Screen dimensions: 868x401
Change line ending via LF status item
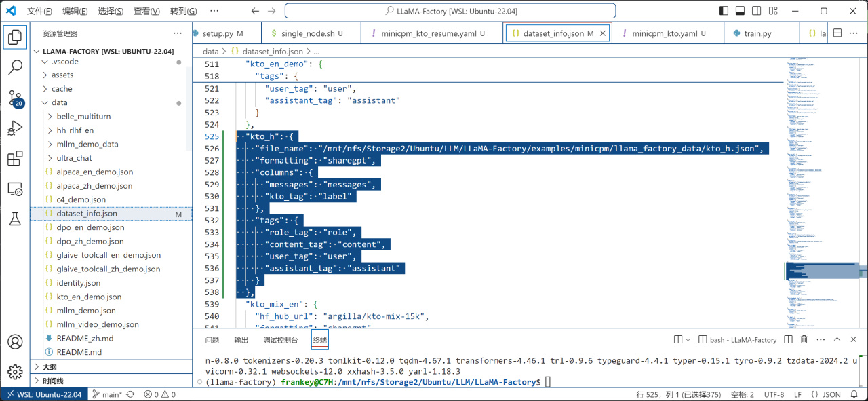pos(797,394)
